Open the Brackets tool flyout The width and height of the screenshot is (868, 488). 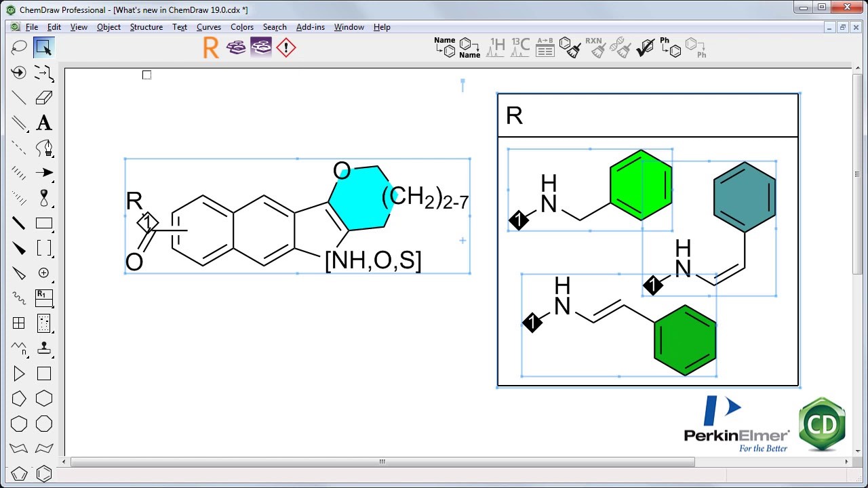pos(44,248)
